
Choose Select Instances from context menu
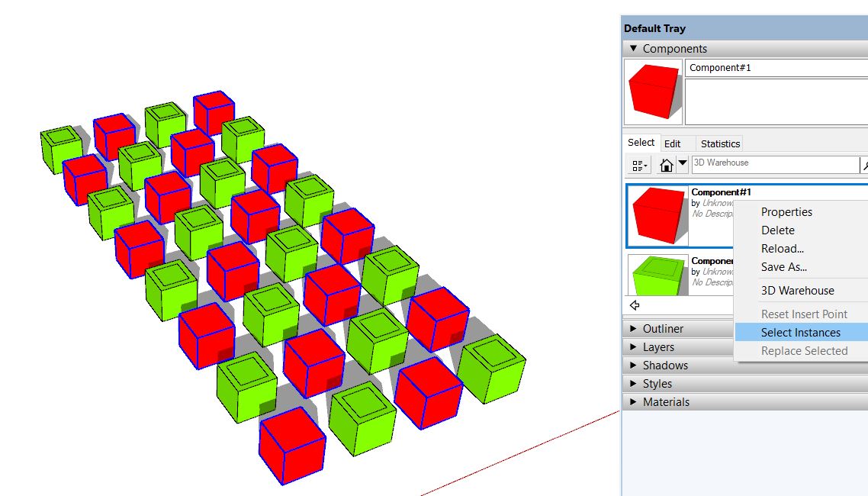[800, 333]
